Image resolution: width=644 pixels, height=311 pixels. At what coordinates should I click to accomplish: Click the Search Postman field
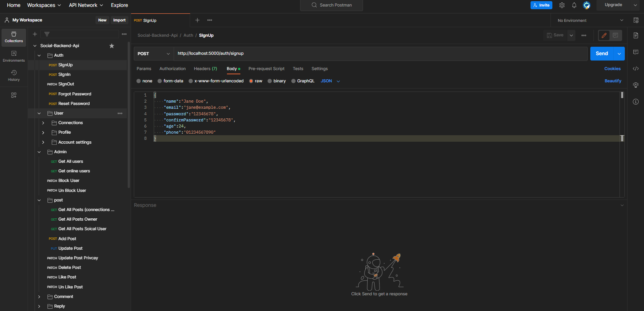click(332, 5)
